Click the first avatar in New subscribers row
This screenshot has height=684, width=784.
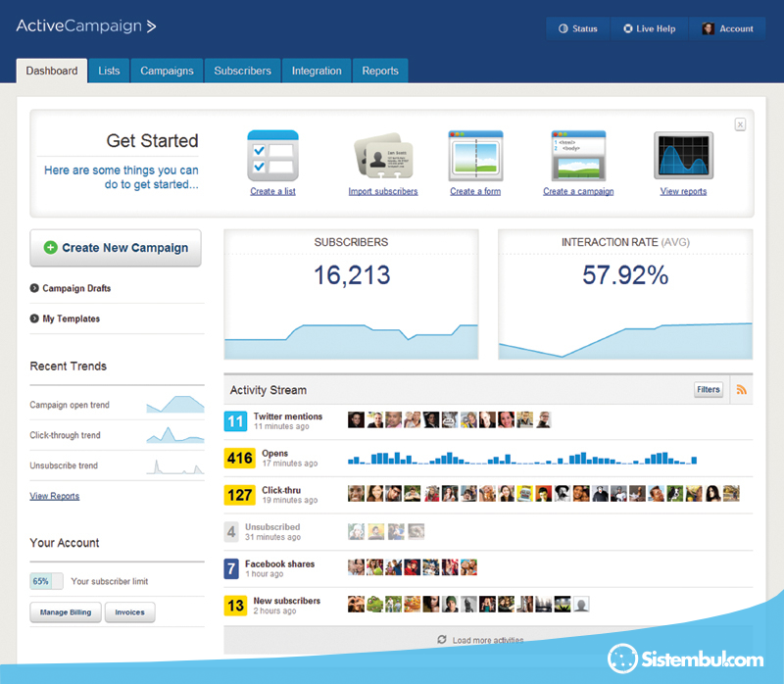click(x=356, y=605)
